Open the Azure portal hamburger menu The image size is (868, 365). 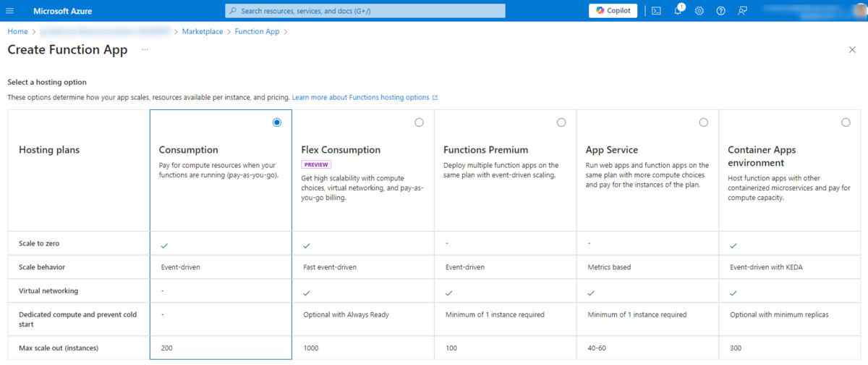[x=10, y=11]
